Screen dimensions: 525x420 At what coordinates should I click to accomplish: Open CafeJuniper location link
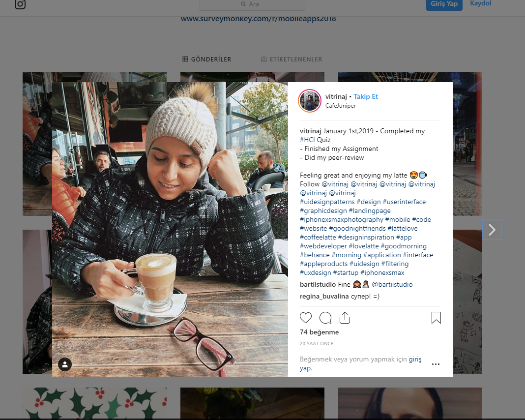pos(341,106)
